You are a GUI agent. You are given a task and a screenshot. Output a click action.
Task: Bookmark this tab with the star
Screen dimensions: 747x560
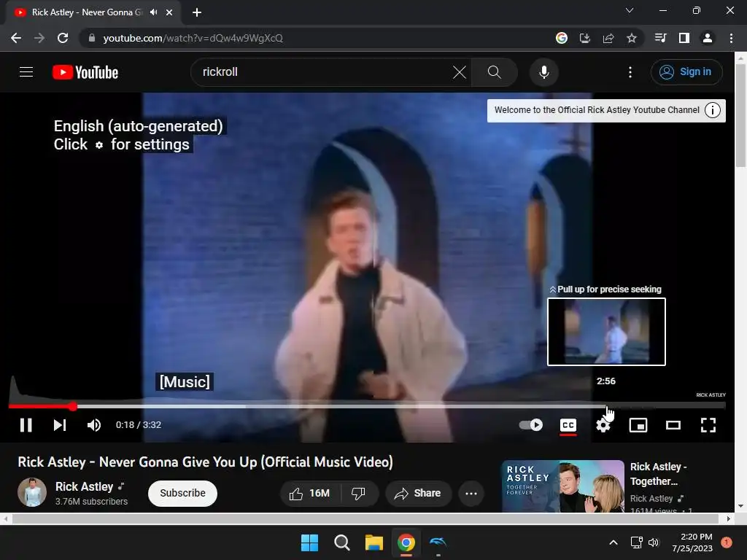coord(632,38)
